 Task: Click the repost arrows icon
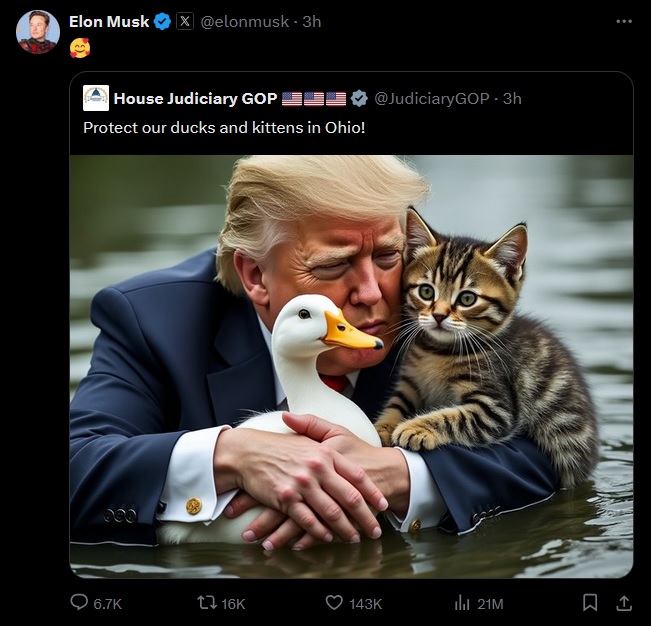pyautogui.click(x=207, y=602)
